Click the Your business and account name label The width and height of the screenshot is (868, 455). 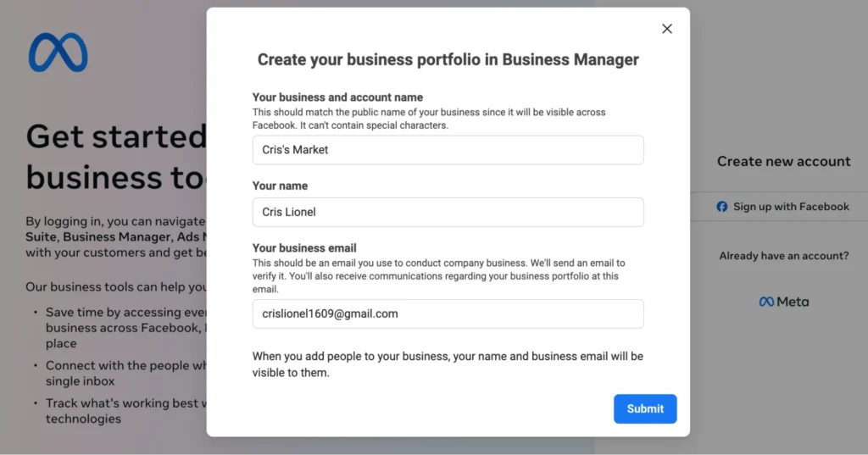click(x=337, y=97)
